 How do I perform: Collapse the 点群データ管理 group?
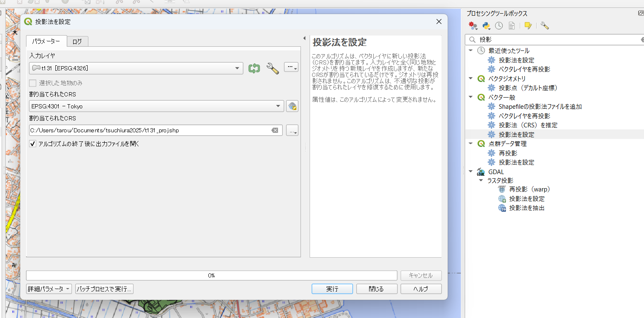470,143
